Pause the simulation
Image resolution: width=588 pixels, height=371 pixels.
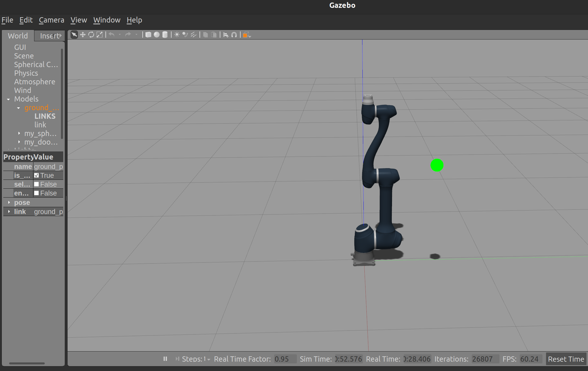[165, 359]
